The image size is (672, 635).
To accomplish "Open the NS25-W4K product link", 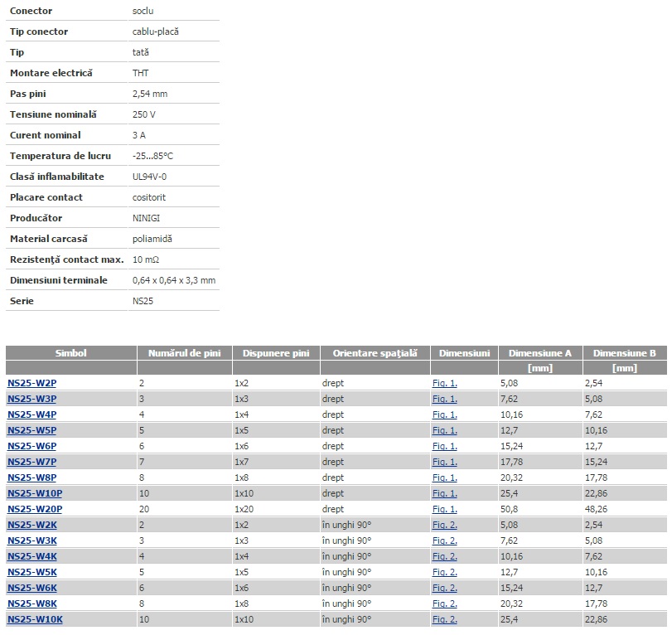I will pyautogui.click(x=31, y=556).
